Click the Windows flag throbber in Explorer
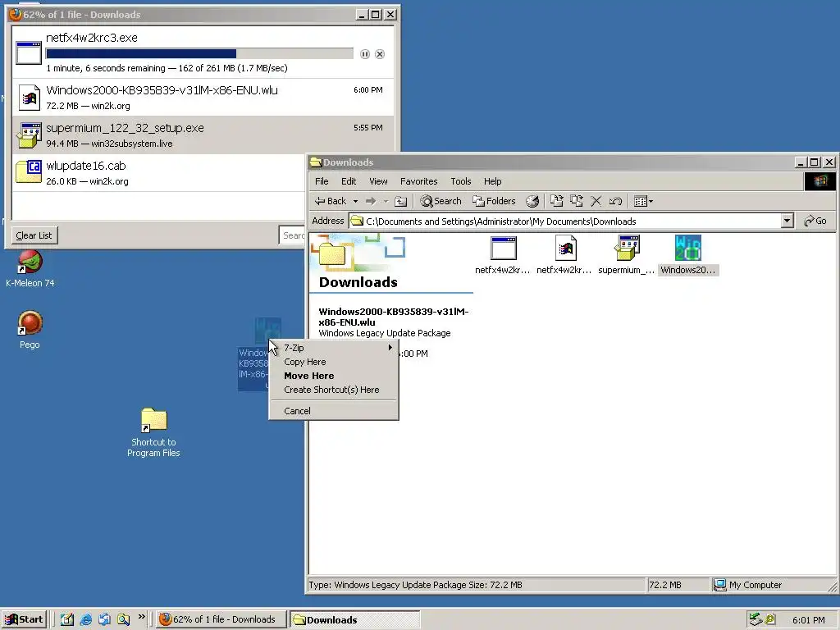Screen dimensions: 840x630 click(x=820, y=181)
